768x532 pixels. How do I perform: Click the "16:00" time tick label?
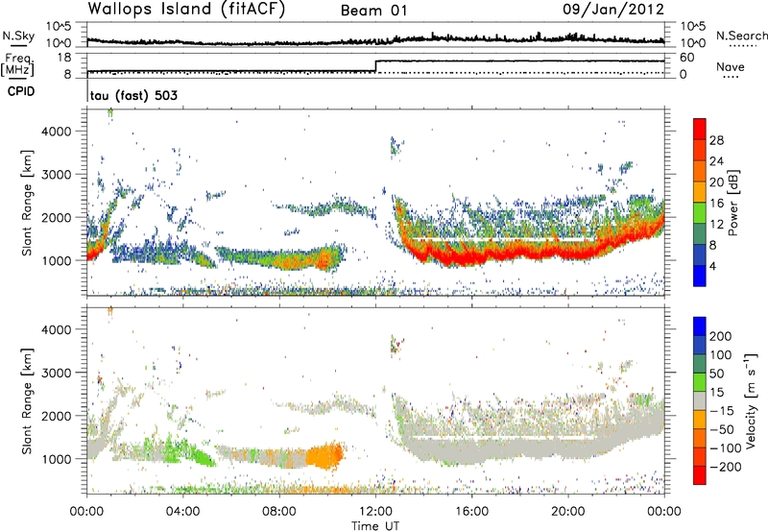[471, 512]
